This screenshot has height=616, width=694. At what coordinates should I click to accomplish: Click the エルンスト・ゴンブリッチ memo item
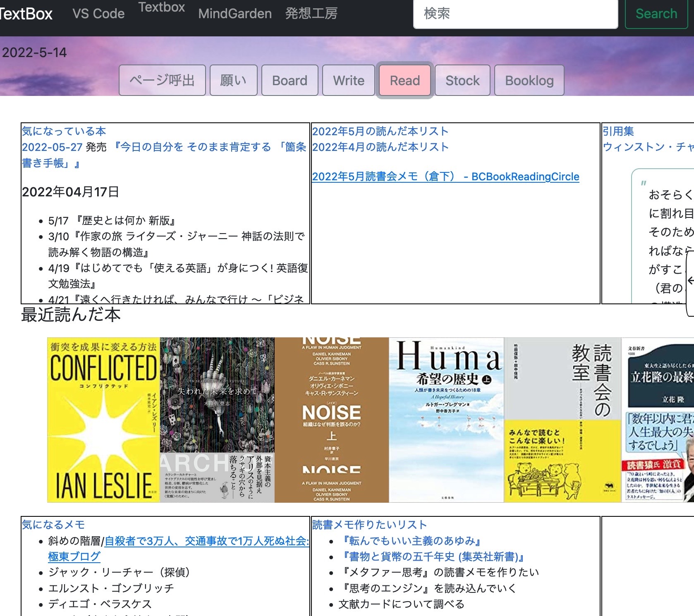pyautogui.click(x=111, y=588)
